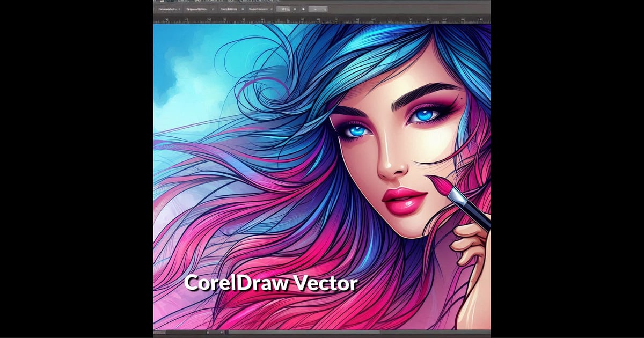Click the decrement arrow on the value stepper
Viewport: 644px width, 338px height.
click(326, 10)
